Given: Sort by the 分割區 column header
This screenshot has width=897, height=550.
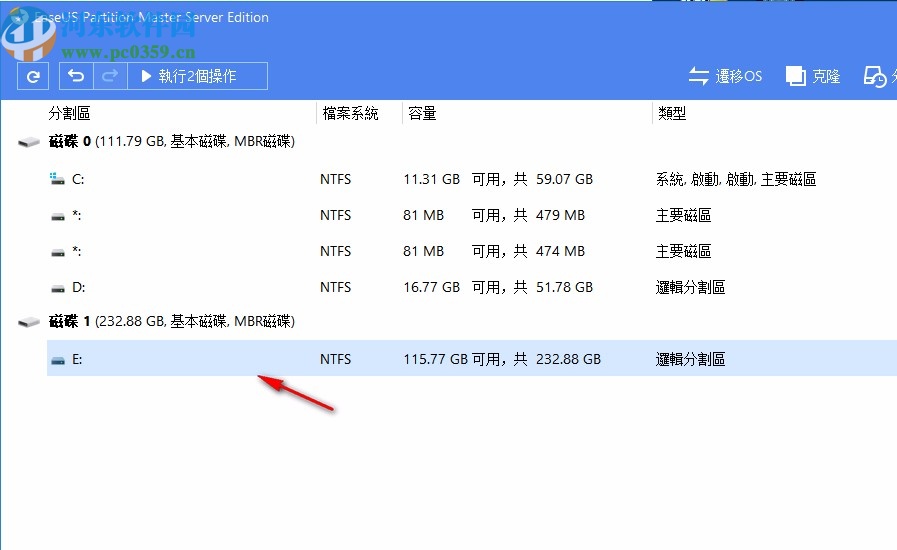Looking at the screenshot, I should 69,113.
